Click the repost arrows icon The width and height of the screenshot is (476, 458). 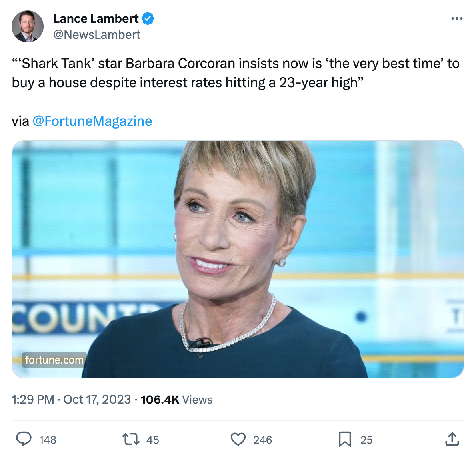(x=131, y=439)
